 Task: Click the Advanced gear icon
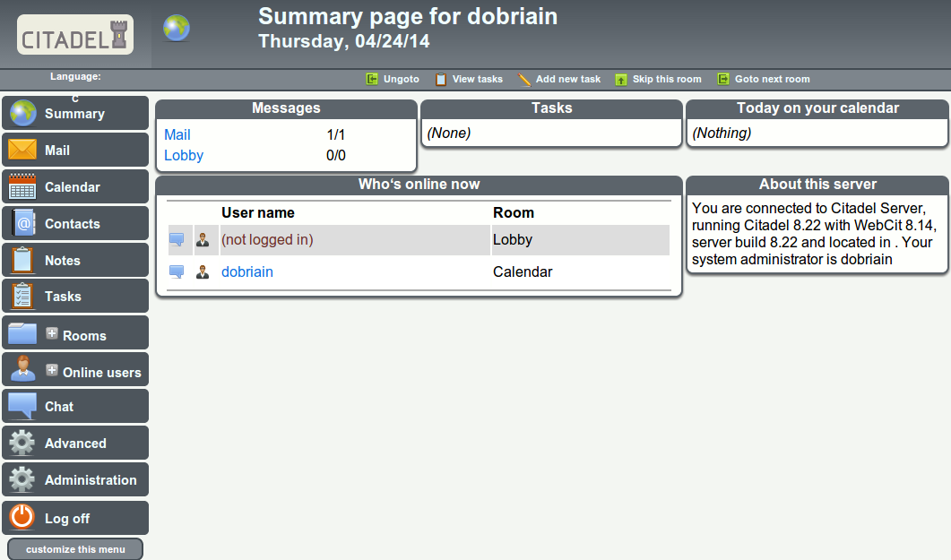click(22, 443)
